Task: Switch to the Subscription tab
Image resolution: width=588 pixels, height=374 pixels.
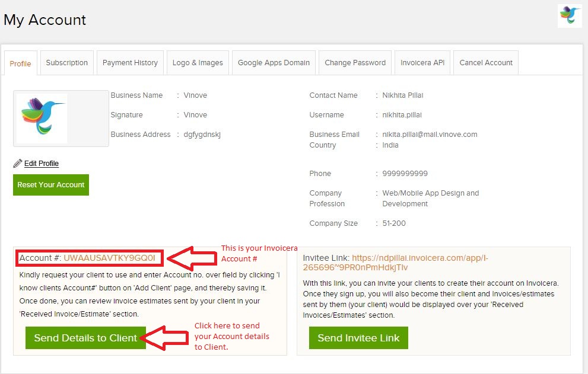Action: 66,63
